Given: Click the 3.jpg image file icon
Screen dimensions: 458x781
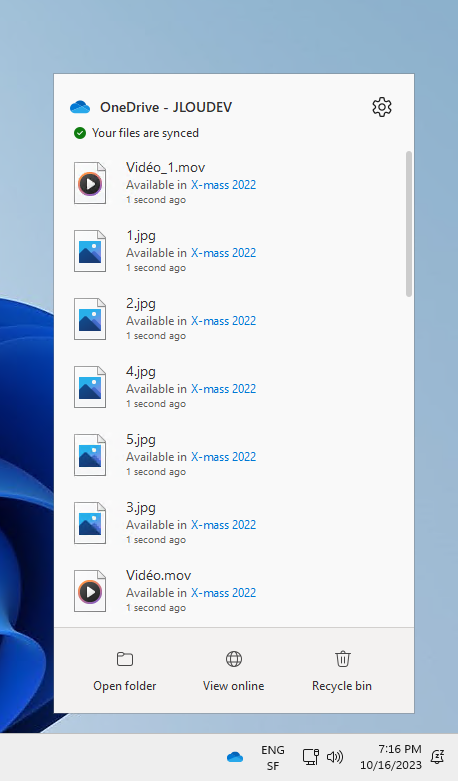Looking at the screenshot, I should pos(90,523).
